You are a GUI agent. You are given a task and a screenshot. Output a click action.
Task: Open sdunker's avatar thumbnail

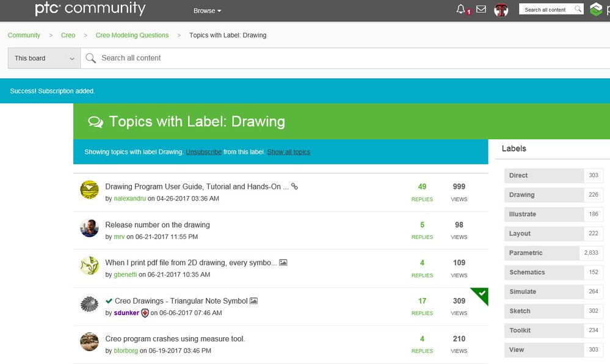(90, 304)
